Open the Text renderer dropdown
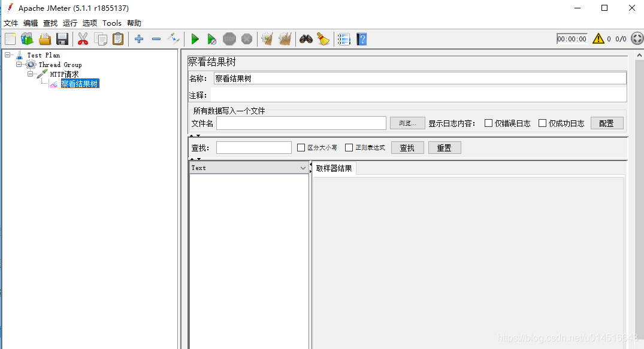Viewport: 644px width, 349px height. click(249, 168)
